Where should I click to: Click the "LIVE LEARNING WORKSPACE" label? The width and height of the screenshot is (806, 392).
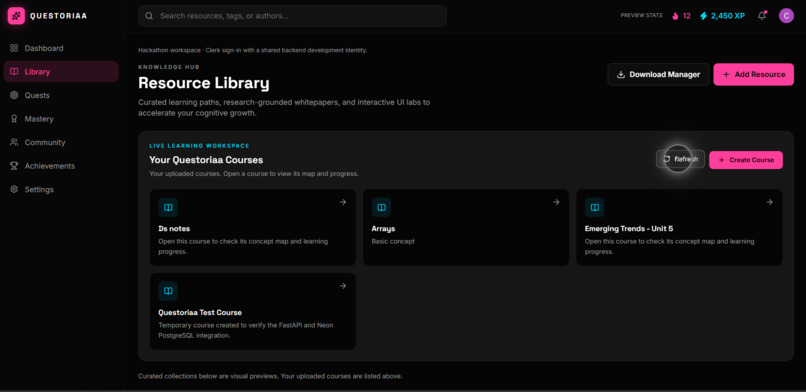[199, 146]
